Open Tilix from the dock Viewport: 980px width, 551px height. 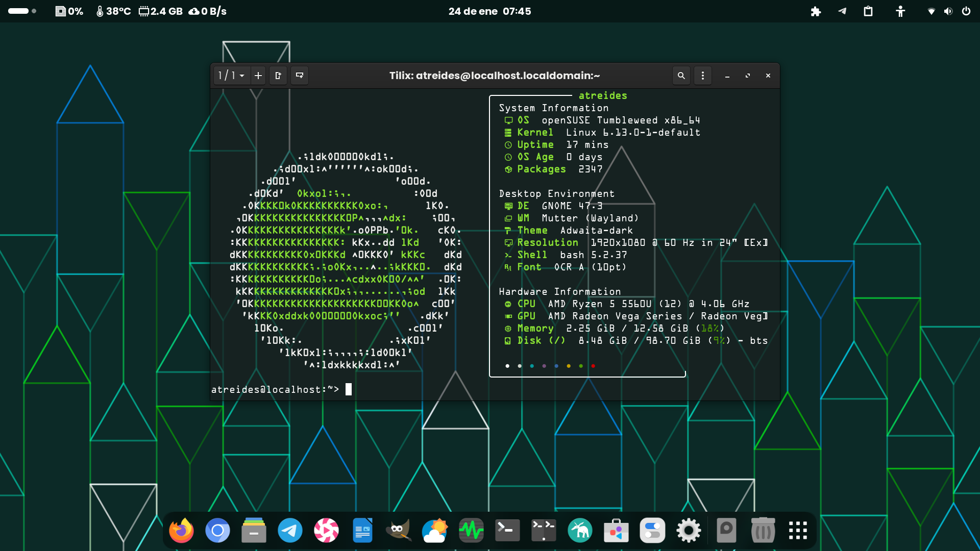[x=544, y=531]
